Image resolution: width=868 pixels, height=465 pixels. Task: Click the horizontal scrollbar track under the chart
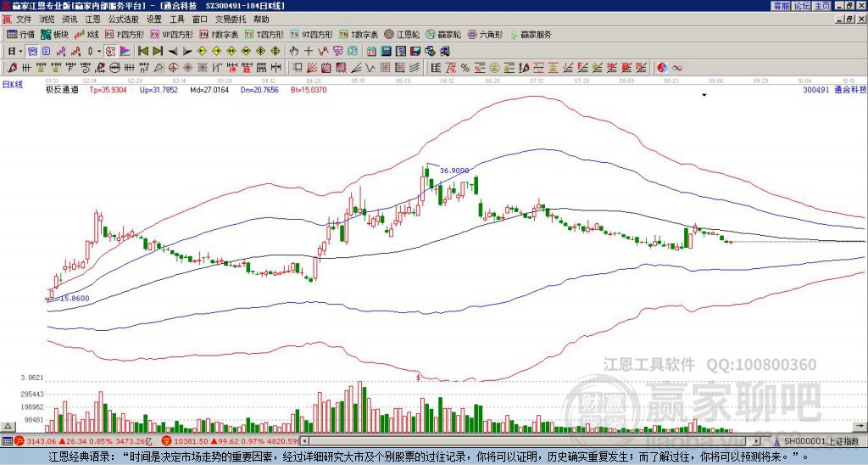click(531, 441)
